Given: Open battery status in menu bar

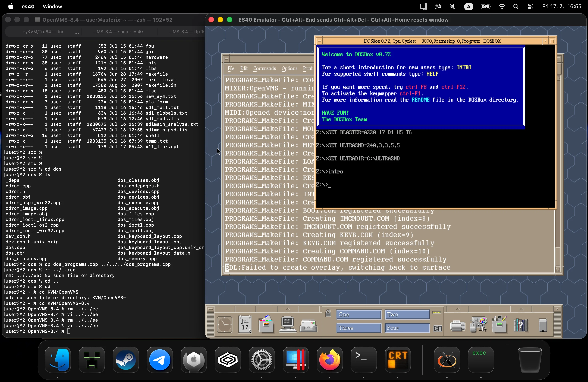Looking at the screenshot, I should pos(485,7).
